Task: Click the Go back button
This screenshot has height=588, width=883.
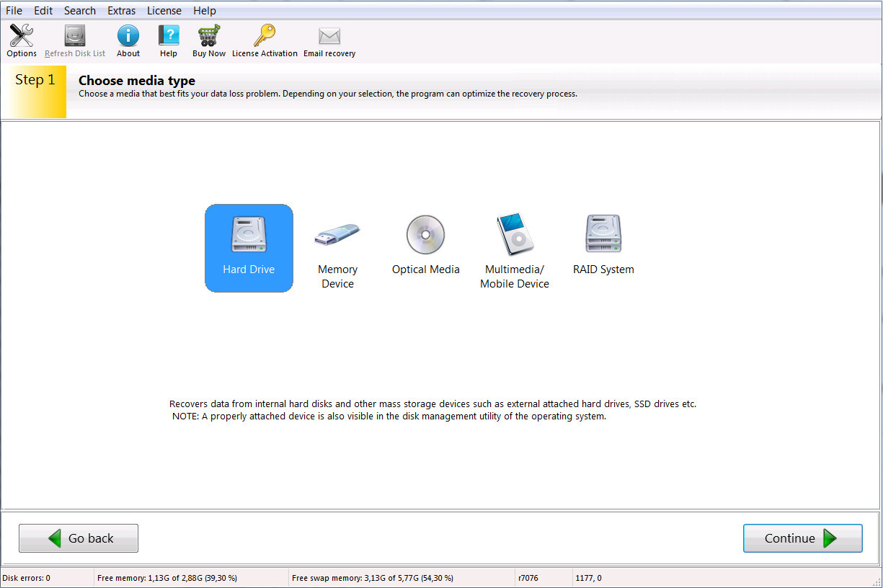Action: 79,538
